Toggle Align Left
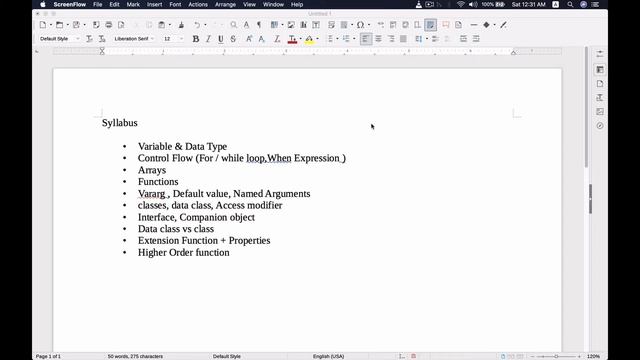This screenshot has width=640, height=360. [x=366, y=39]
